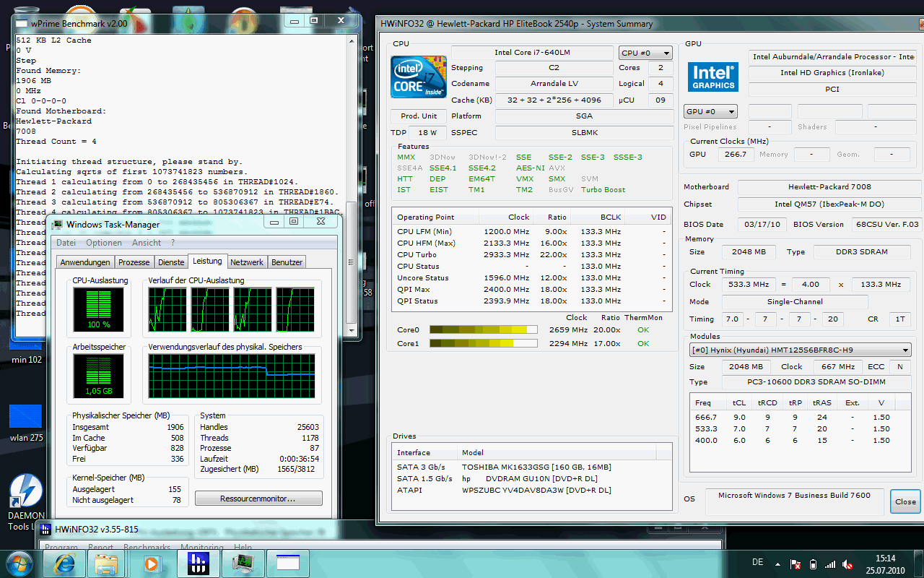Select the 'wlan 275' desktop icon

coord(26,423)
